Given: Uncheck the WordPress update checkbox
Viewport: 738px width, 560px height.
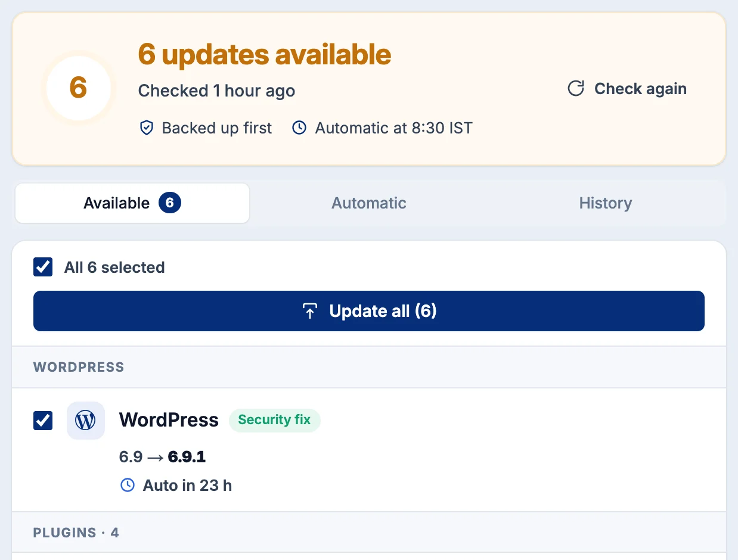Looking at the screenshot, I should (43, 421).
